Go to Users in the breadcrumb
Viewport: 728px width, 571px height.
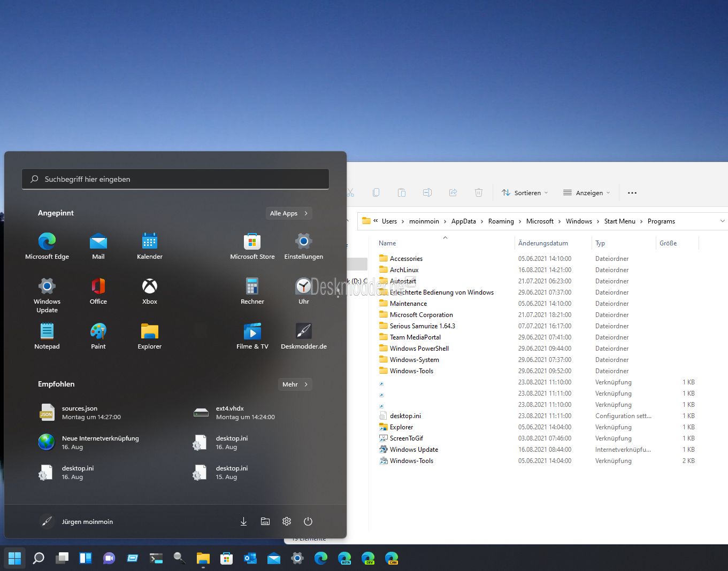389,221
